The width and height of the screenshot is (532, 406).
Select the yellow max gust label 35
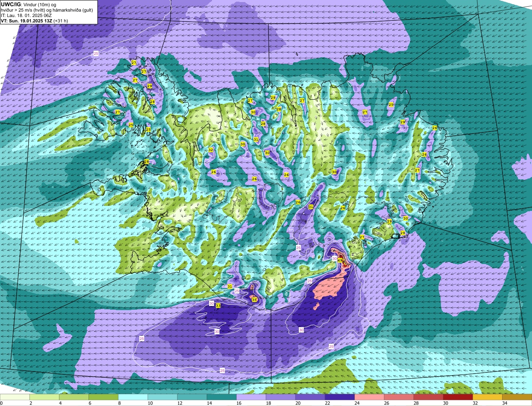pos(254,300)
